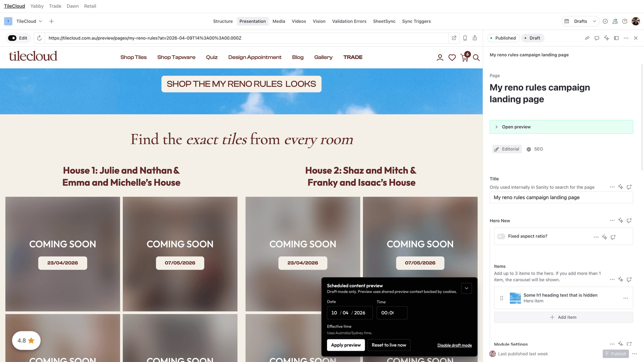
Task: Click the site search magnifier icon
Action: coord(476,58)
